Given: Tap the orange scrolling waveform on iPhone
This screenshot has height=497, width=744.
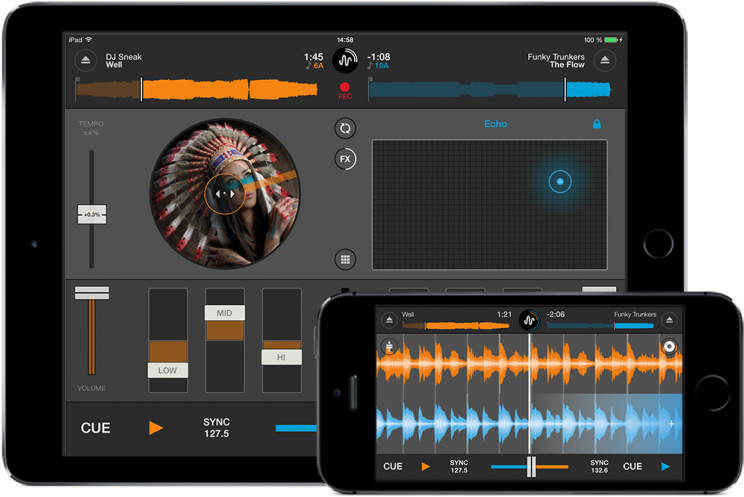Looking at the screenshot, I should tap(529, 363).
